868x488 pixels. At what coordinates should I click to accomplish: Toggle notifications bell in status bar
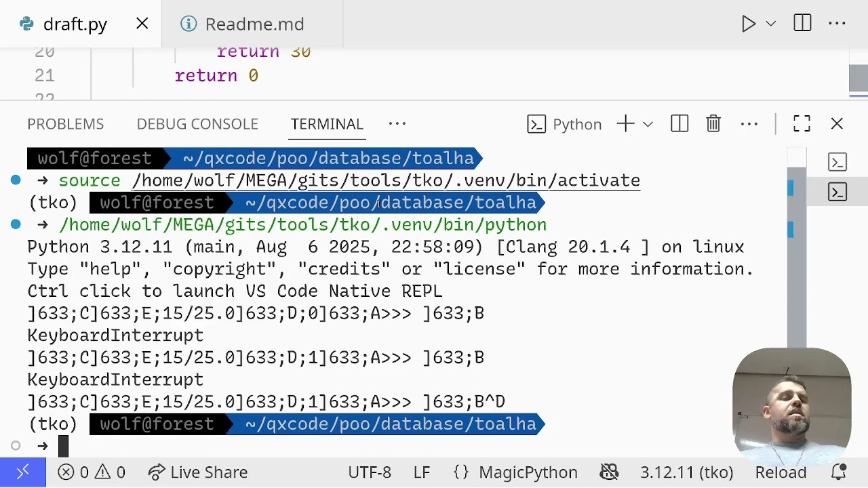point(839,472)
